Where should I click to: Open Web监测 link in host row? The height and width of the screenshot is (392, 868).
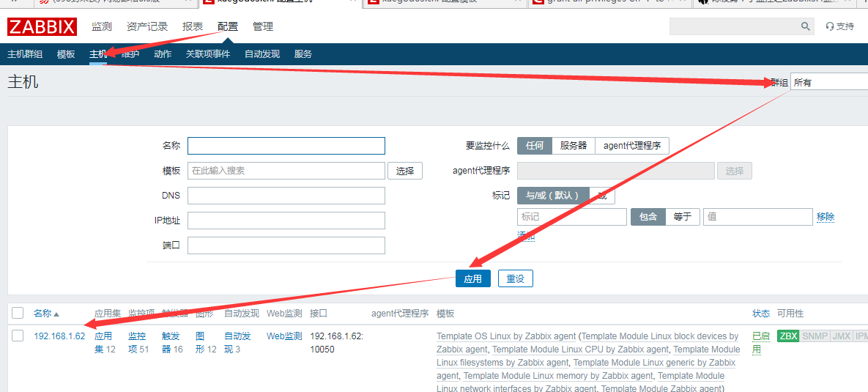284,336
